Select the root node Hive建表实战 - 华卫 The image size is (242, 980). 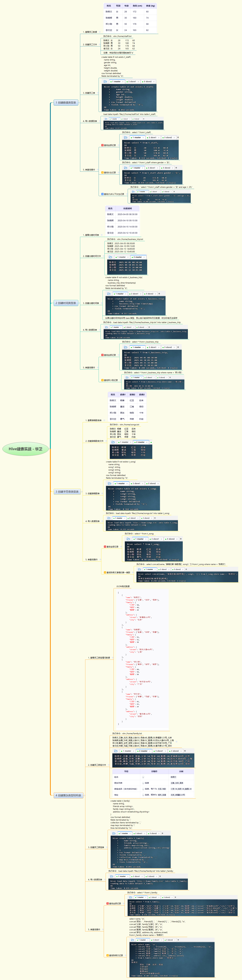point(25,449)
